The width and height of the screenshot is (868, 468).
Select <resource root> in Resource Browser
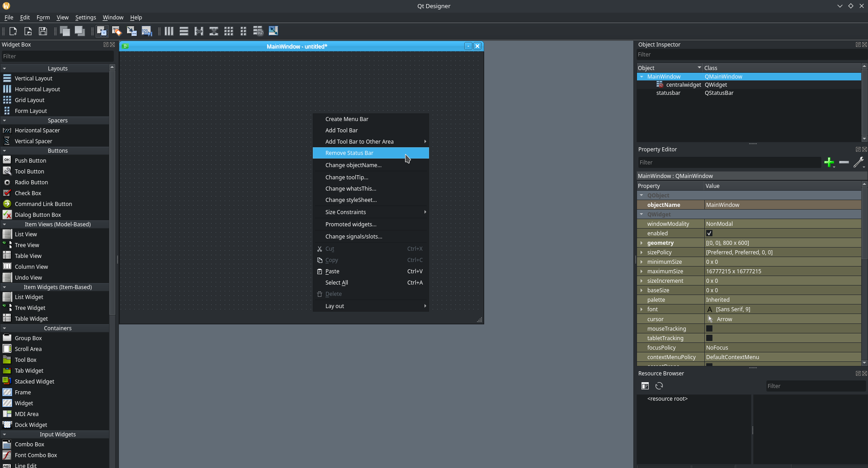click(x=667, y=399)
